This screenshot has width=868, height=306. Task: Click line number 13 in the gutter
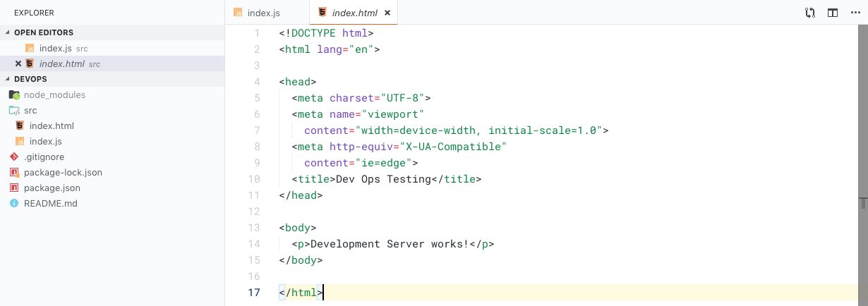tap(254, 228)
